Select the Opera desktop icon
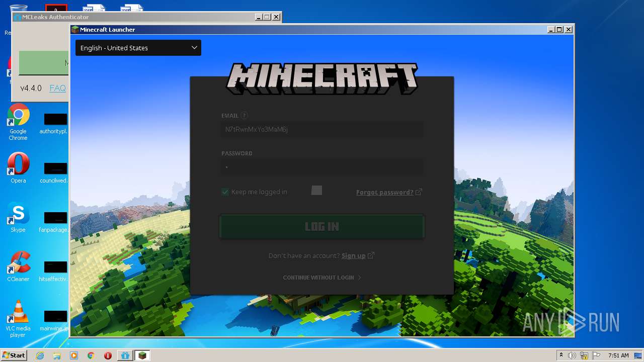This screenshot has width=644, height=362. coord(18,168)
